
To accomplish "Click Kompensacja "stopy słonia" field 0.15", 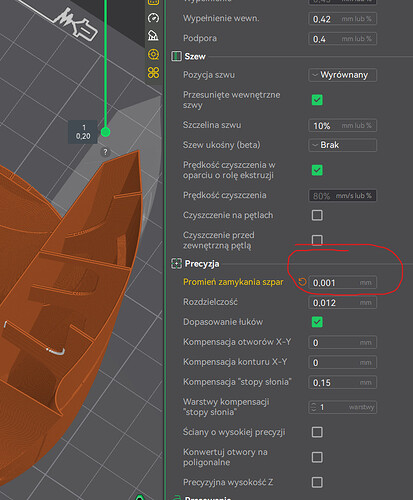I will [x=343, y=383].
